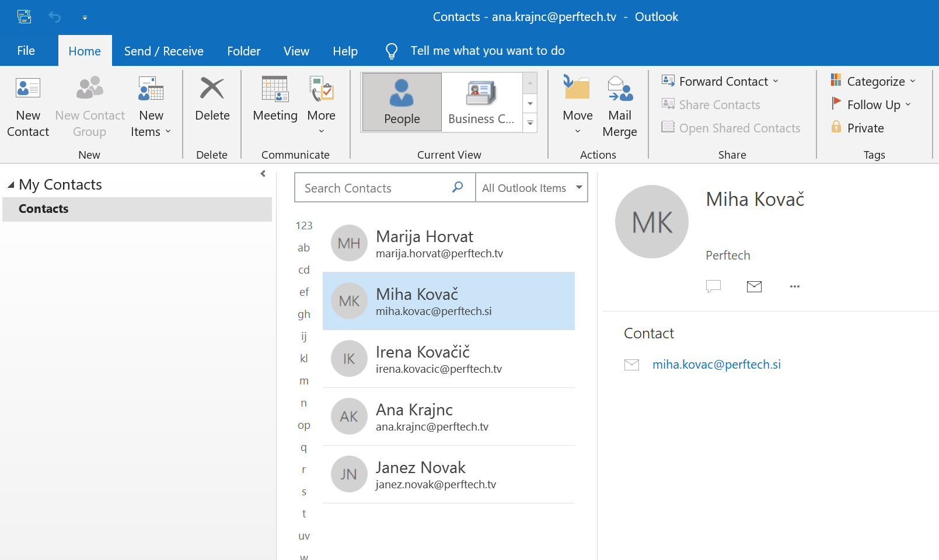Switch to People view
939x560 pixels.
[402, 102]
